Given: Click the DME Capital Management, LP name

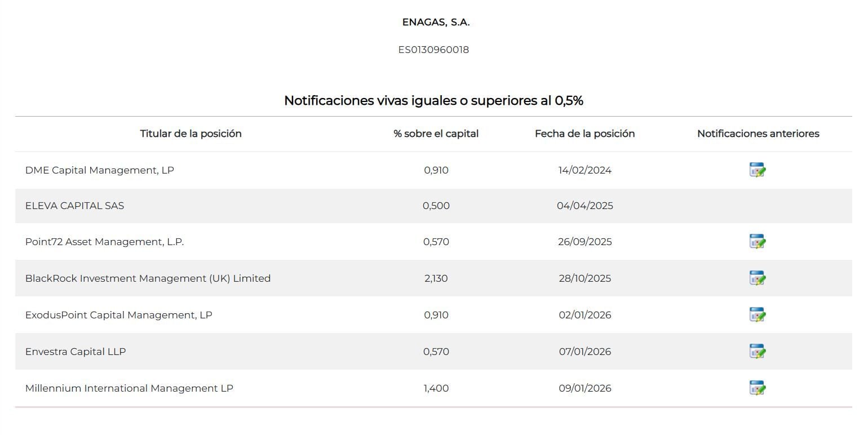Looking at the screenshot, I should [100, 170].
